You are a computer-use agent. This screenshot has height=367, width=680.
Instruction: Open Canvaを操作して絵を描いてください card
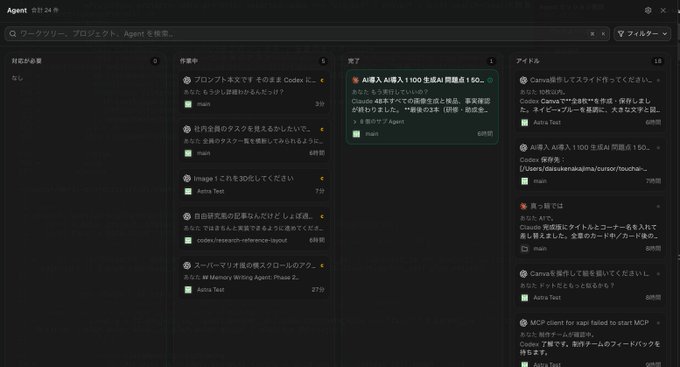click(590, 285)
